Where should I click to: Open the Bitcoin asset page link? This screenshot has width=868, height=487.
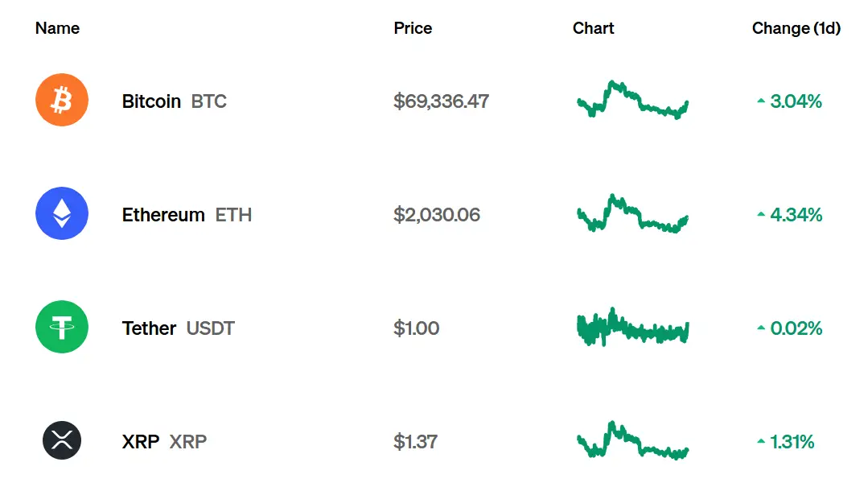click(x=151, y=101)
